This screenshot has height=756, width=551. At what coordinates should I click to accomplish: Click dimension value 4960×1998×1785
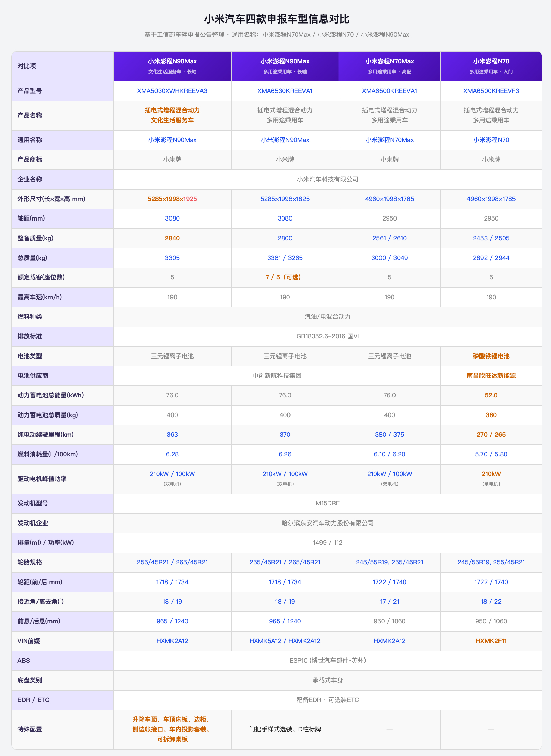[x=491, y=199]
